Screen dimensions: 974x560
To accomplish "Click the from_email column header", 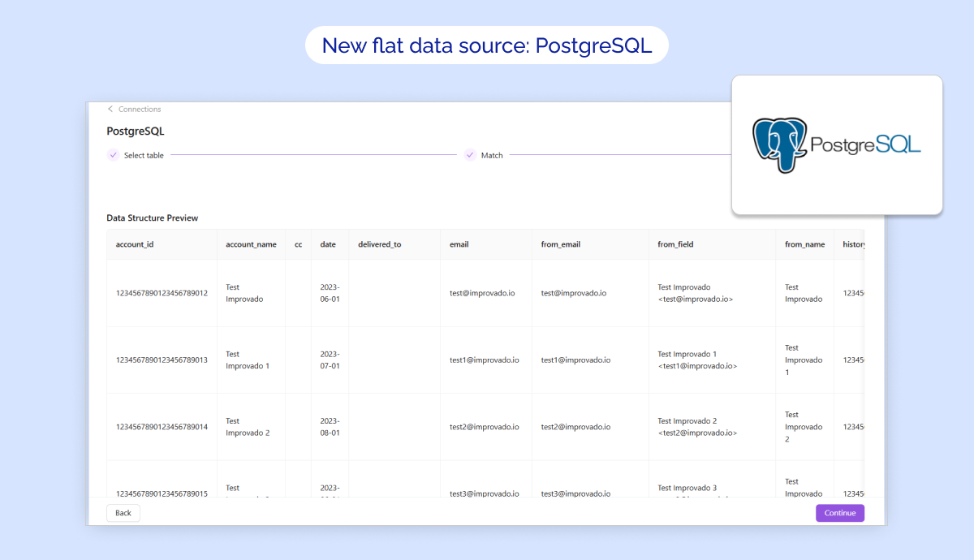I will pos(561,244).
